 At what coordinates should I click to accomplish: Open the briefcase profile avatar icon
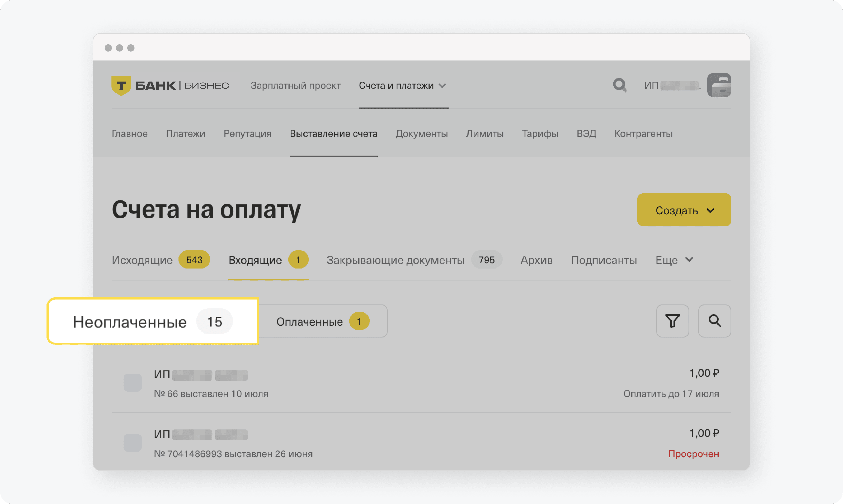point(719,85)
